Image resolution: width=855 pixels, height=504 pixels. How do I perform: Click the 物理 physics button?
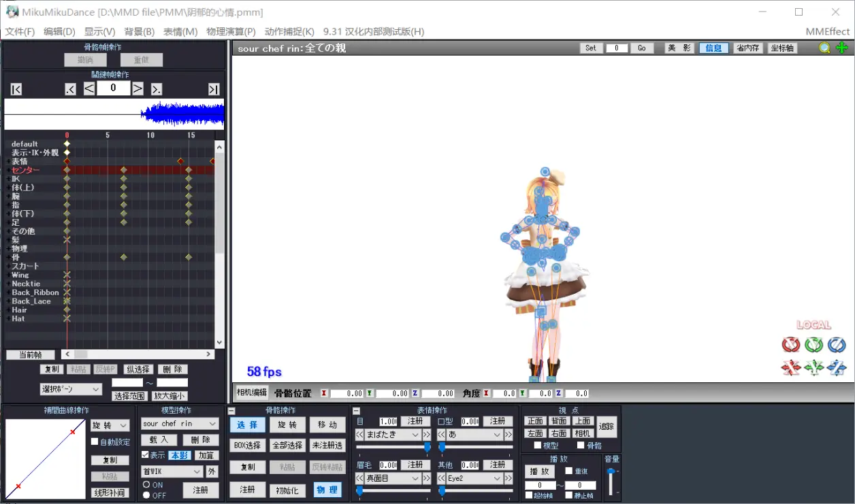[x=327, y=490]
